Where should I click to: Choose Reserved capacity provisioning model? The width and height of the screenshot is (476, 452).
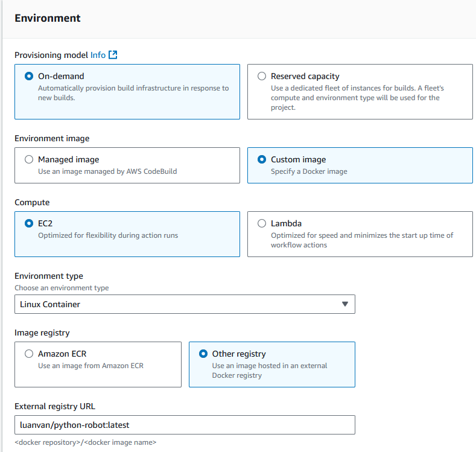click(x=262, y=77)
